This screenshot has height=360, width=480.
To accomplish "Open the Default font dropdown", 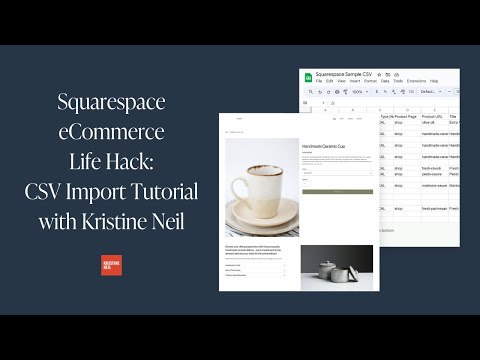I will click(x=431, y=91).
